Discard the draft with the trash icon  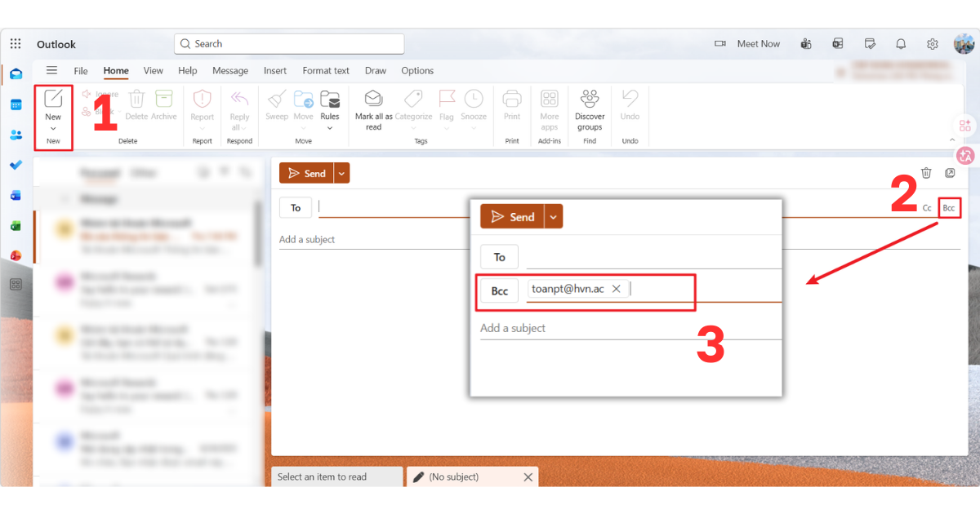click(x=927, y=172)
